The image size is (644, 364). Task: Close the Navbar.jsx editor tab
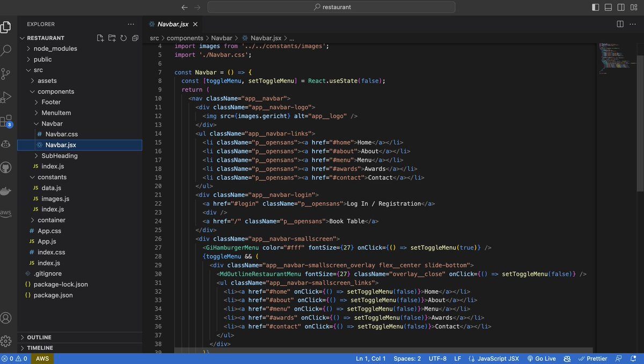click(195, 24)
